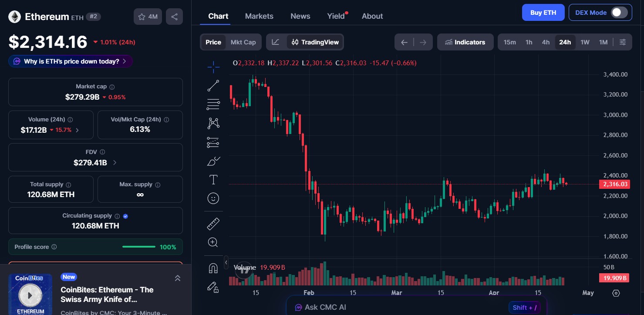
Task: Select the text annotation tool
Action: [213, 179]
